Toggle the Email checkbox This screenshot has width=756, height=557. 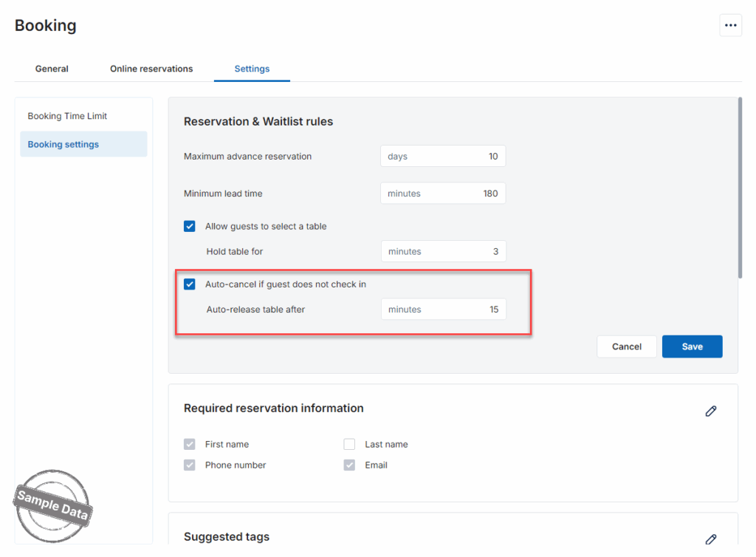pos(349,465)
